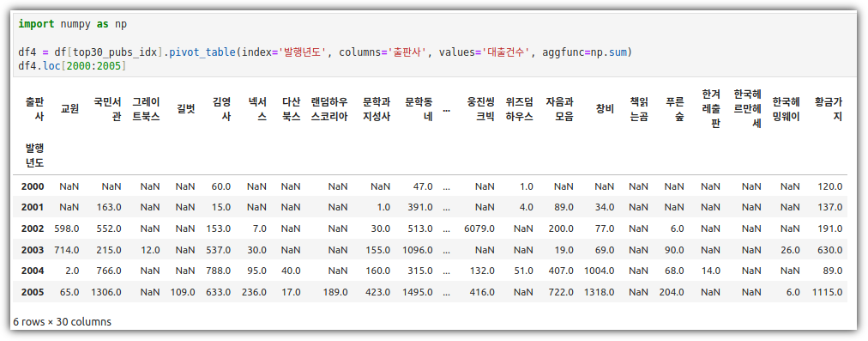Click row index 2002
The width and height of the screenshot is (868, 341).
tap(33, 228)
